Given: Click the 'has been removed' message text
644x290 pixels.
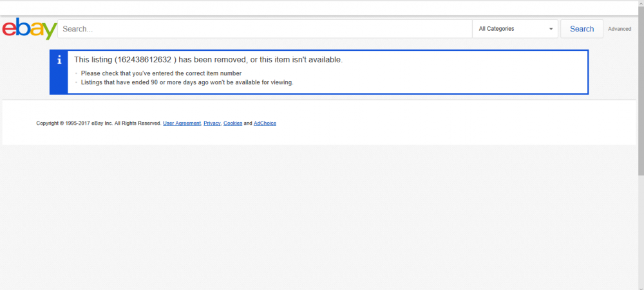Looking at the screenshot, I should [213, 60].
